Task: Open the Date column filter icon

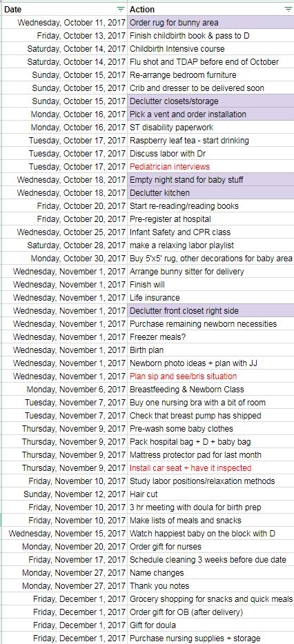Action: [x=121, y=9]
